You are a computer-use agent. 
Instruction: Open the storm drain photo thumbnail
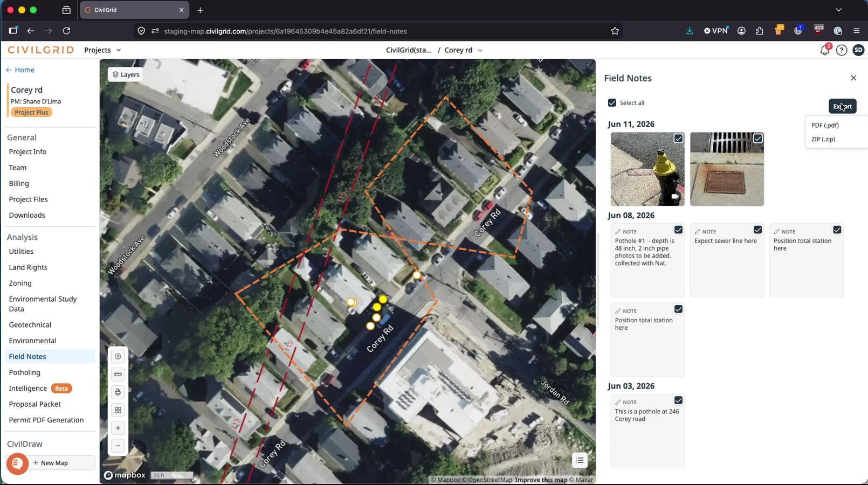tap(727, 169)
